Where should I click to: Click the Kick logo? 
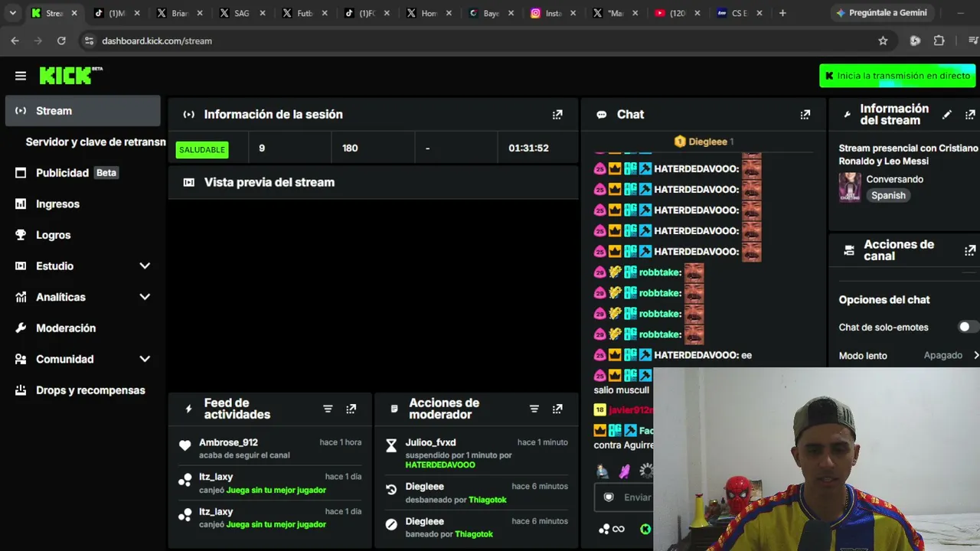[x=70, y=75]
